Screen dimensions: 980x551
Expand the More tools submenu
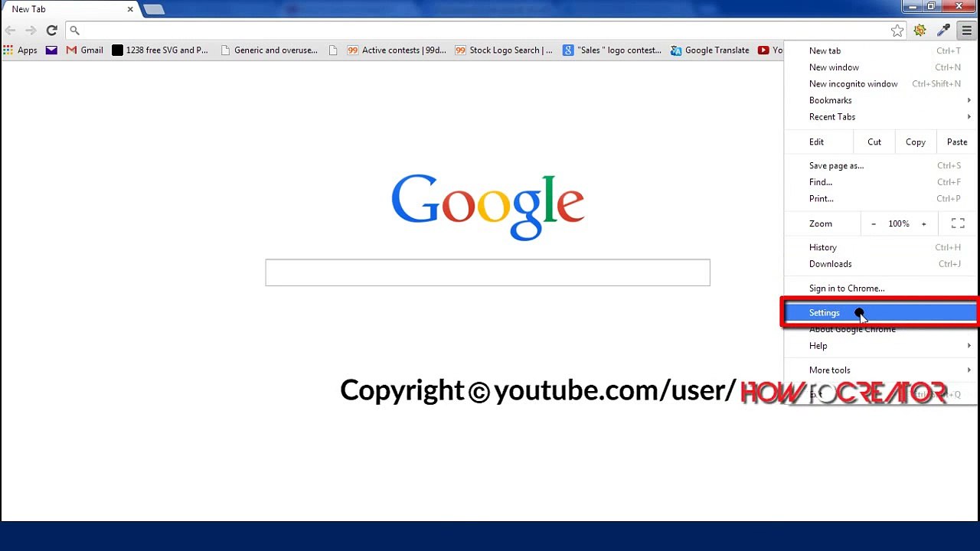pos(881,370)
